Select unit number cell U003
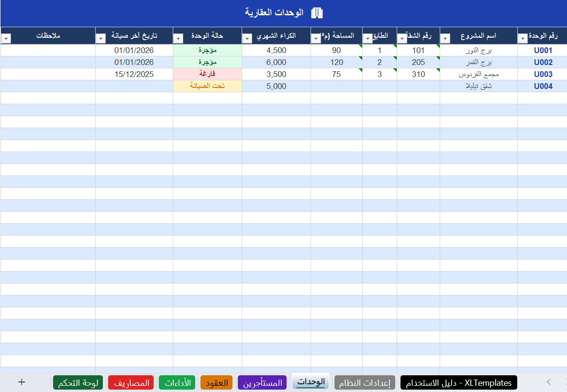 (x=542, y=74)
